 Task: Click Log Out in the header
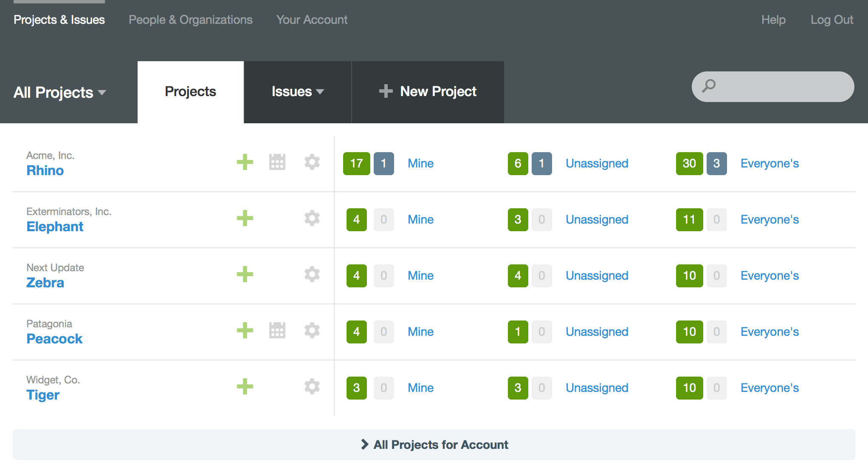tap(831, 20)
